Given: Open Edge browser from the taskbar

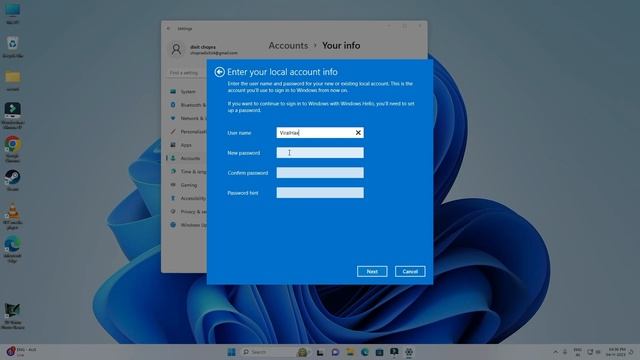Looking at the screenshot, I should [x=364, y=352].
